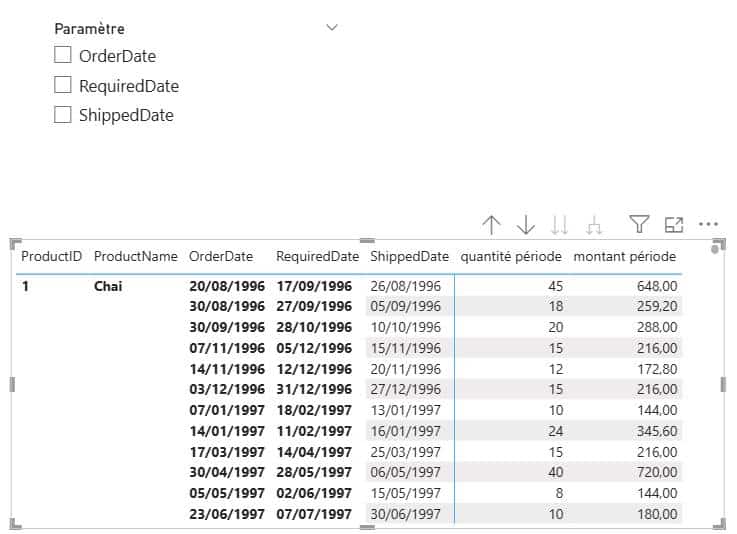Screen dimensions: 737x534
Task: Expand the Paramètre slicer chevron
Action: [x=333, y=28]
